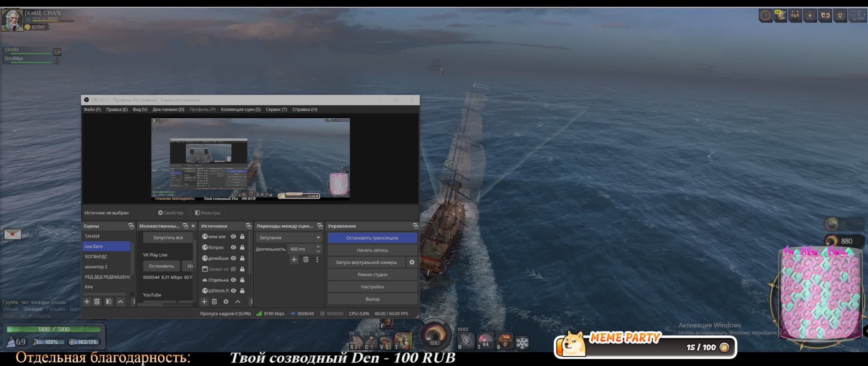Add a transition with plus icon

coord(294,260)
